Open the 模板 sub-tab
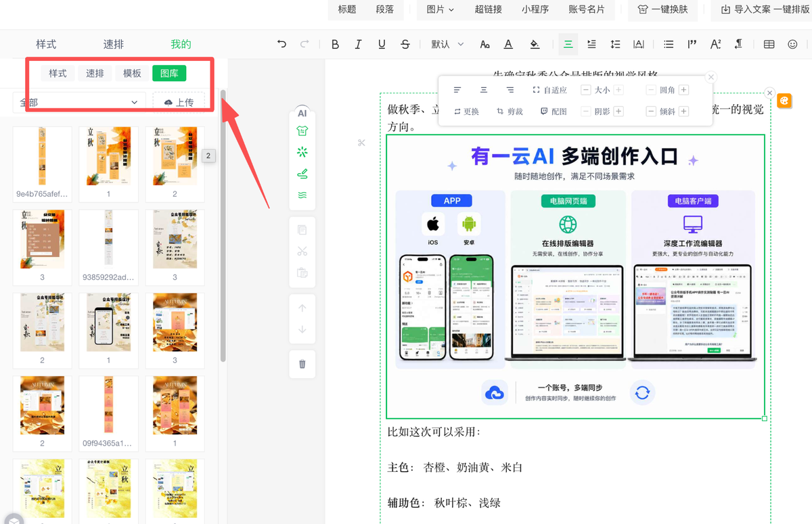 coord(132,73)
